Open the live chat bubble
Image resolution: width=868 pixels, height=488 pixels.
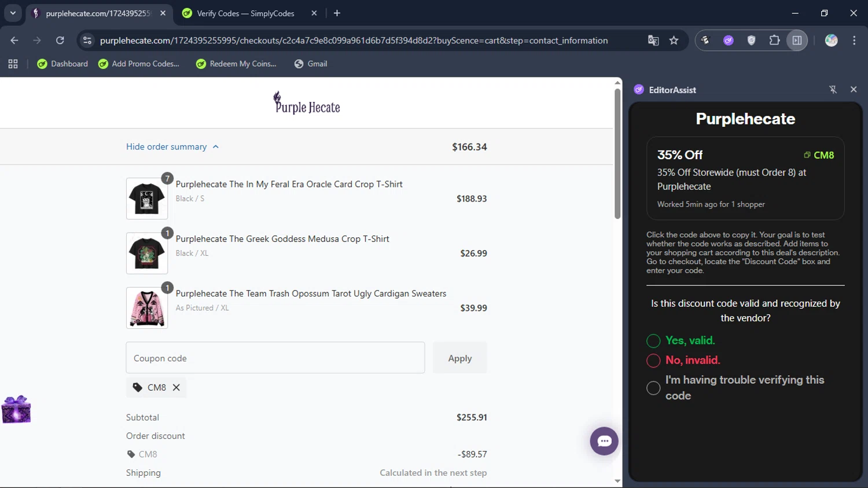[604, 441]
